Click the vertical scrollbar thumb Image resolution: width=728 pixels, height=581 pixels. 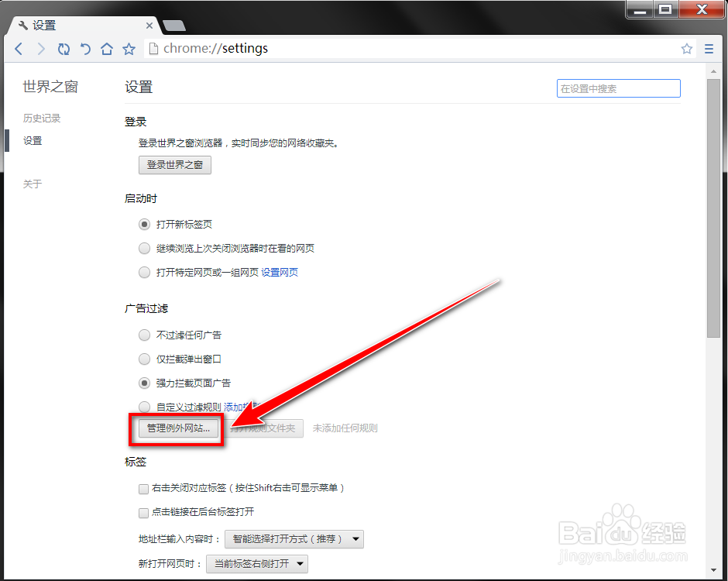coord(713,208)
